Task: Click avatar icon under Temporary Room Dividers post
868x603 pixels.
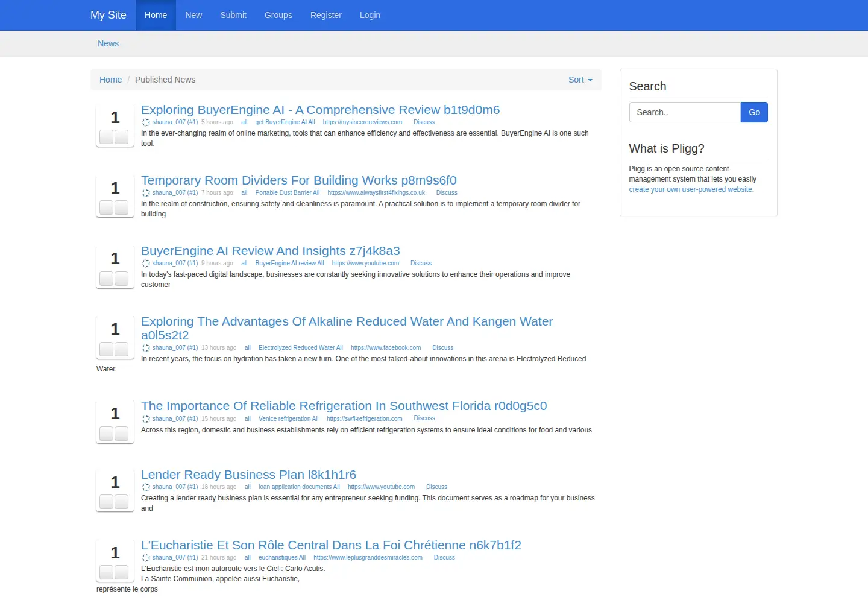Action: (146, 193)
